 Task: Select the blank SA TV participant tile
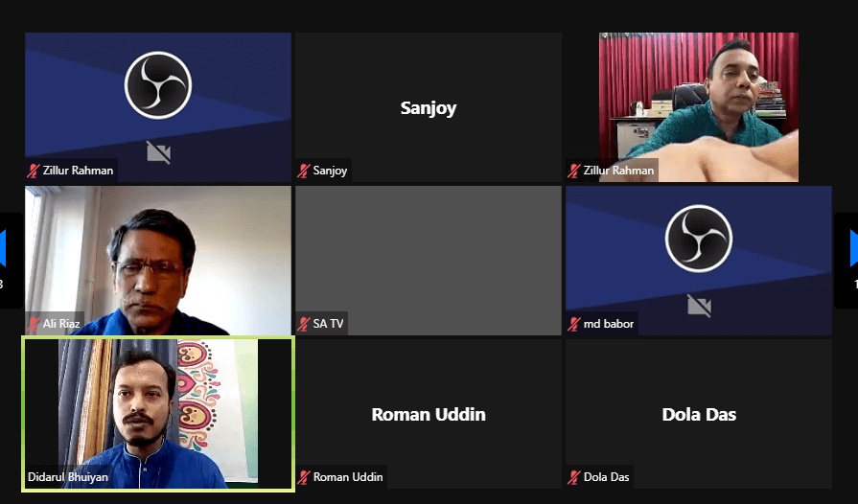(x=429, y=261)
